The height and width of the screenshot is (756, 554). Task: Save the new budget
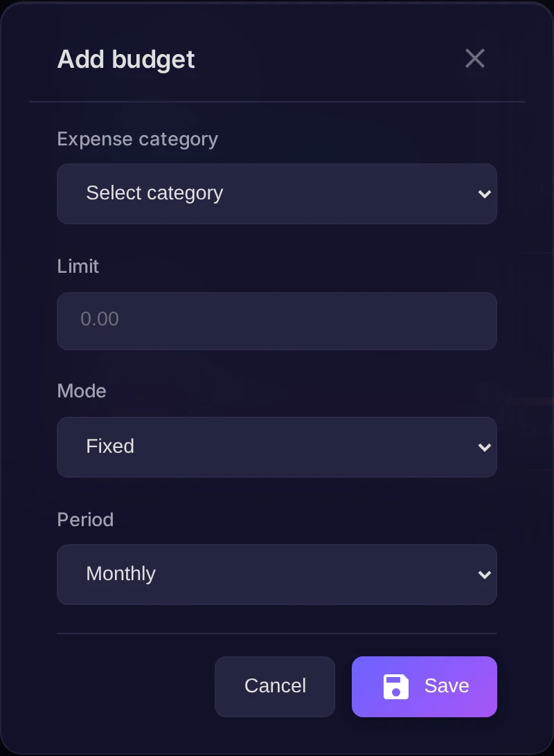point(425,687)
